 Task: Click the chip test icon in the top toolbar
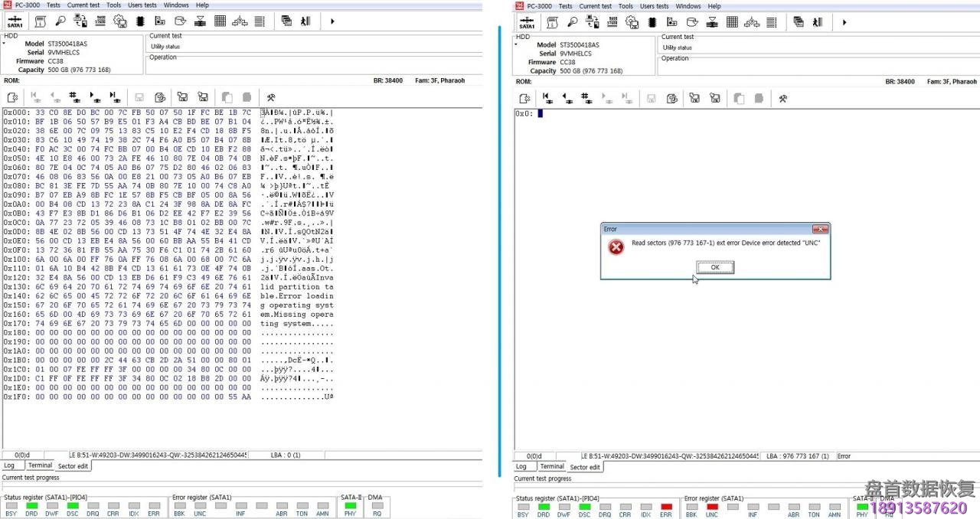click(x=140, y=21)
